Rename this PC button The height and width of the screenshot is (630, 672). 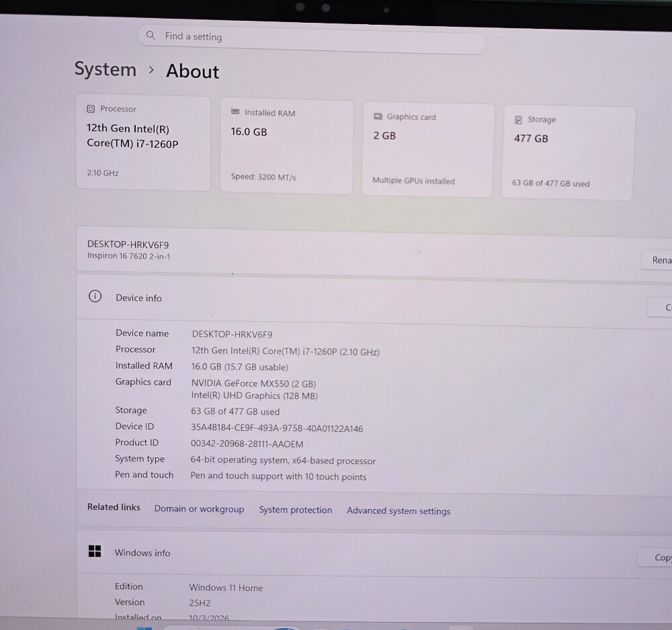[657, 260]
